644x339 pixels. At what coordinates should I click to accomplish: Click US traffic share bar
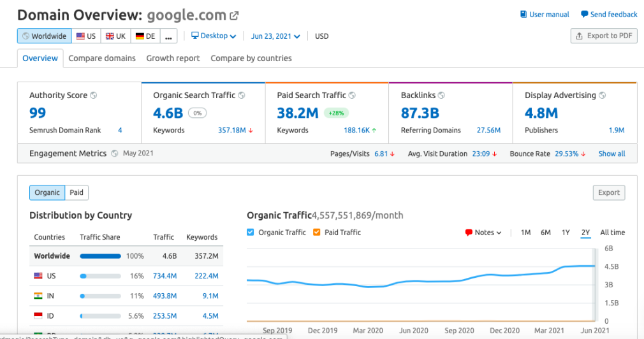100,276
